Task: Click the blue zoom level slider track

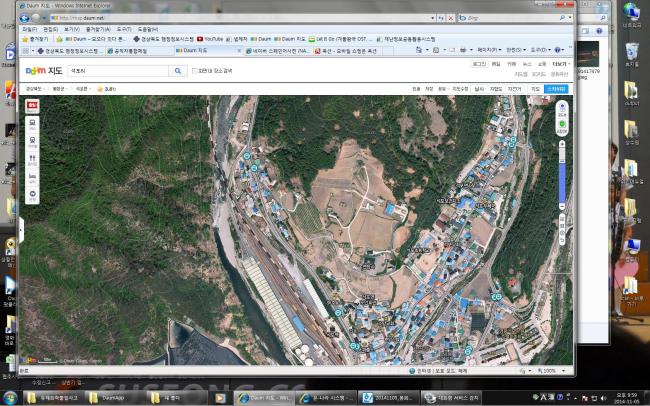Action: pyautogui.click(x=562, y=181)
